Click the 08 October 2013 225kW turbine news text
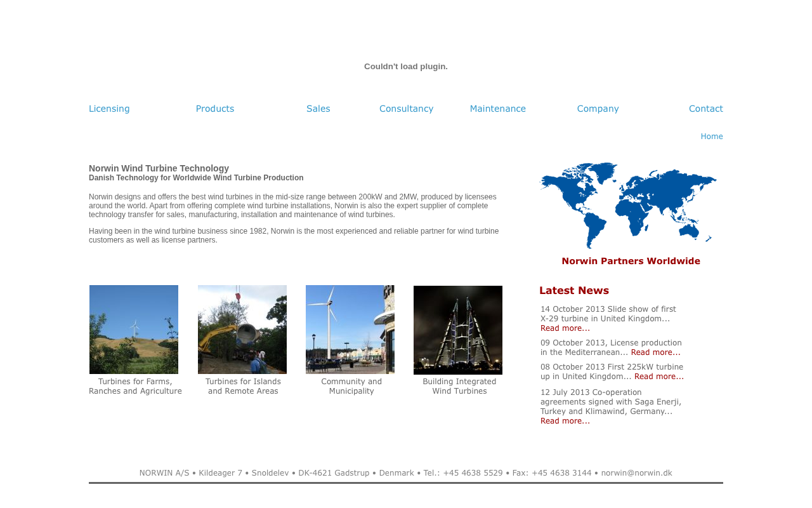Screen dimensions: 812x508 (x=612, y=371)
